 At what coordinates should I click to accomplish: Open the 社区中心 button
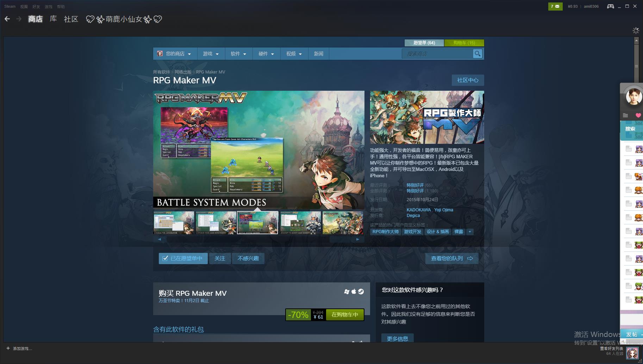click(468, 80)
